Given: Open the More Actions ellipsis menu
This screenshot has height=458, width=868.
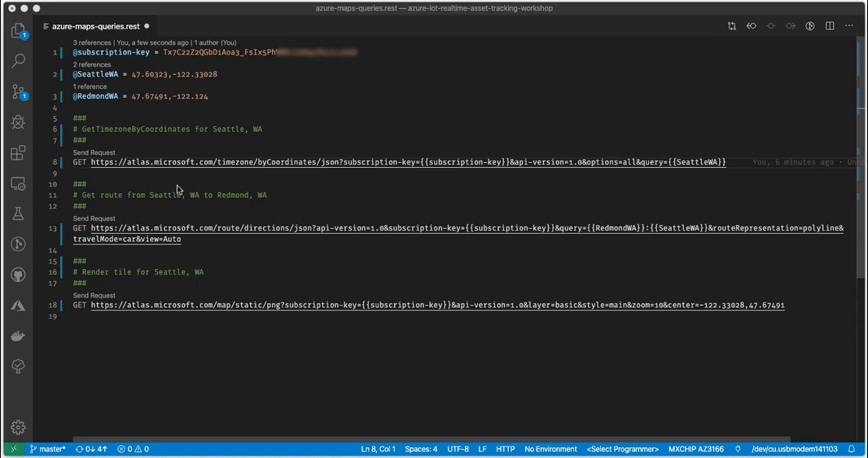Looking at the screenshot, I should (x=849, y=26).
